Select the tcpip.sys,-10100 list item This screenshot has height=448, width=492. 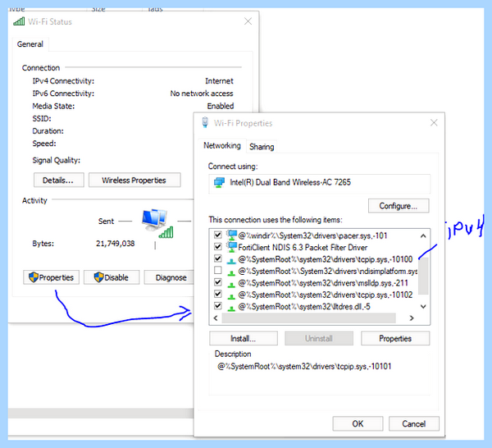pyautogui.click(x=325, y=259)
